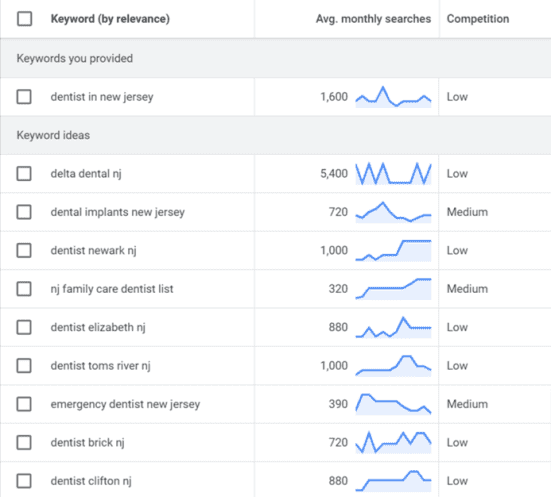The width and height of the screenshot is (551, 497).
Task: Select the delta dental nj checkbox
Action: click(24, 174)
